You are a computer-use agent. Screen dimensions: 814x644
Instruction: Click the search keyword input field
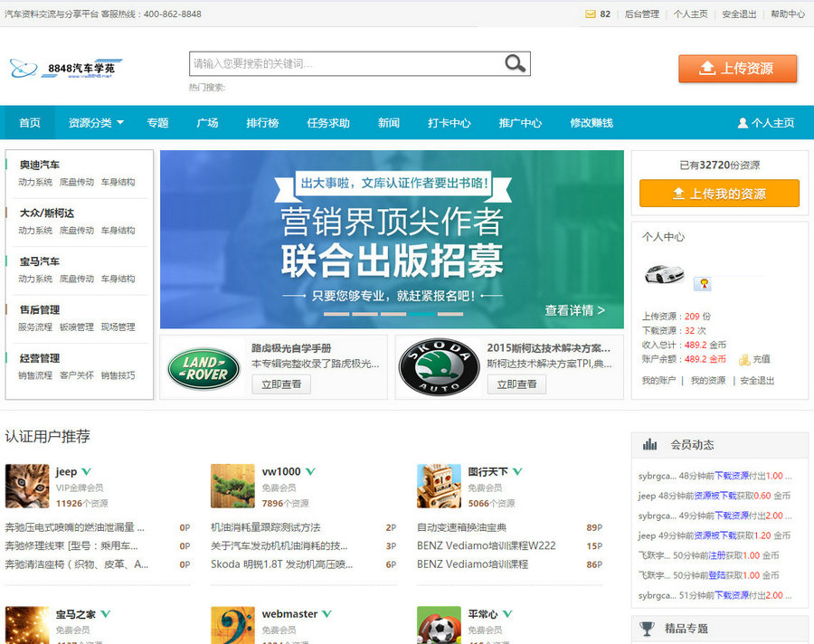[346, 63]
